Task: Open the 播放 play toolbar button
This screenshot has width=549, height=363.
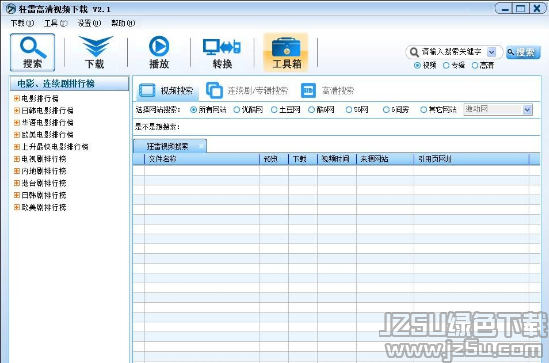Action: (x=159, y=53)
